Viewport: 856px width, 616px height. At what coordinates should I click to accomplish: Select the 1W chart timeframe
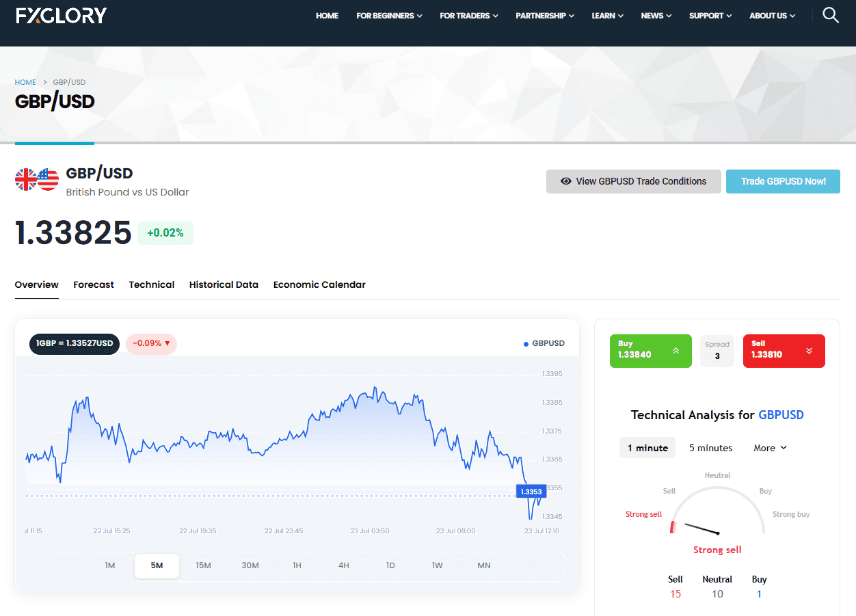[438, 565]
